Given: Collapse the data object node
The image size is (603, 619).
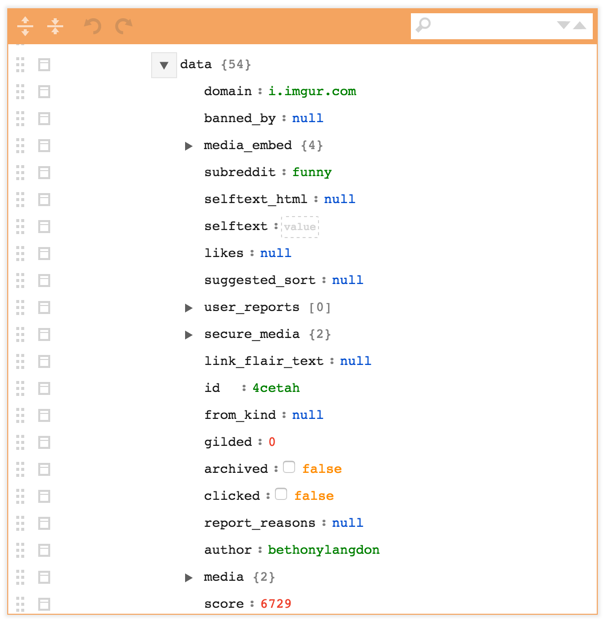Looking at the screenshot, I should tap(164, 65).
